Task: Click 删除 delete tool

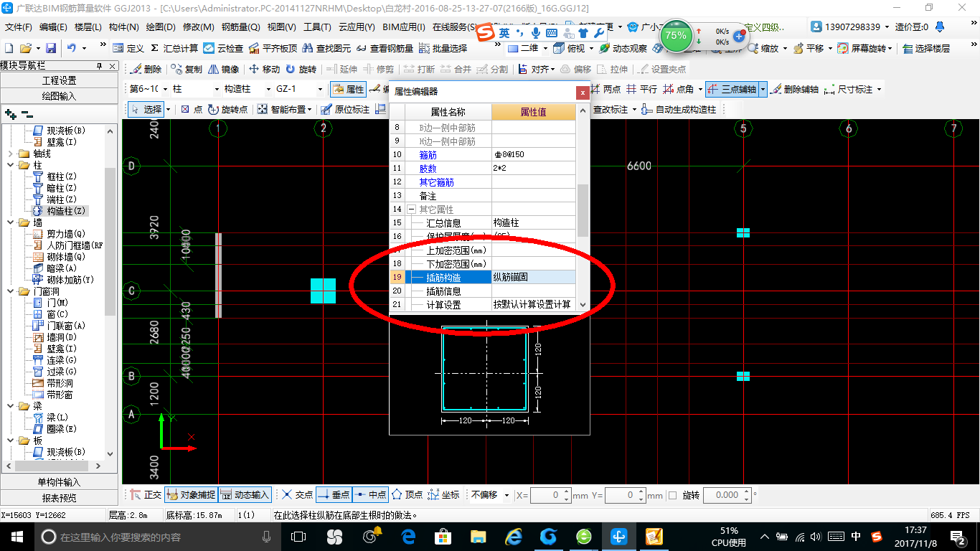Action: click(146, 70)
